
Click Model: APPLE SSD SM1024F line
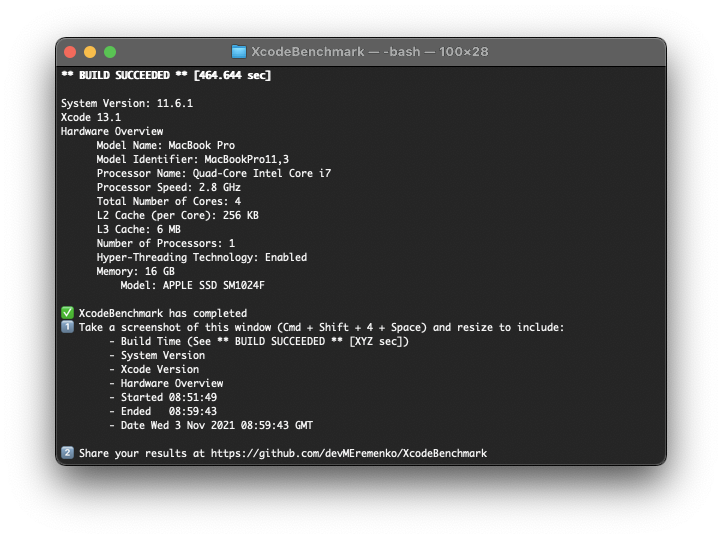click(x=192, y=285)
